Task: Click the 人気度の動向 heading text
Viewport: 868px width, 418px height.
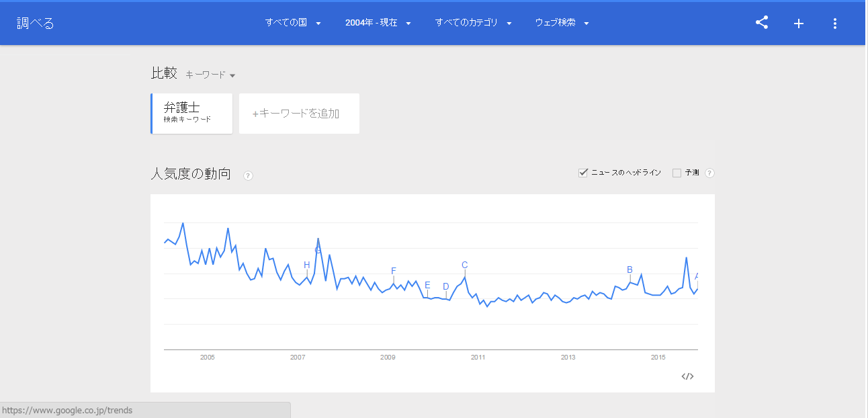Action: (191, 174)
